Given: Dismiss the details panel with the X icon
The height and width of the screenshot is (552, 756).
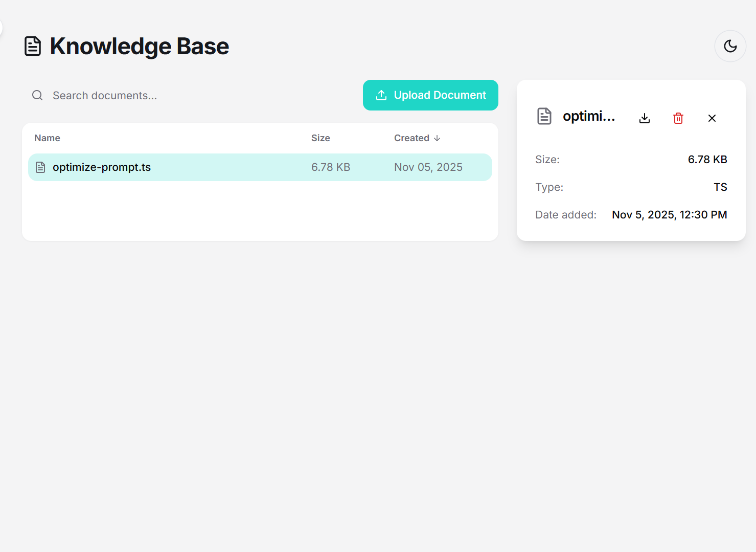Looking at the screenshot, I should click(712, 118).
